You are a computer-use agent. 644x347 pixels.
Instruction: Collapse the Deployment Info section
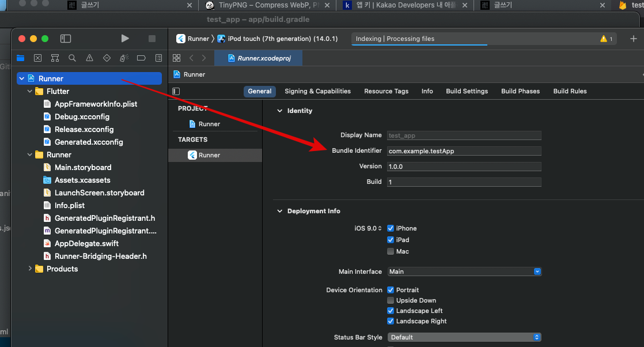tap(280, 211)
